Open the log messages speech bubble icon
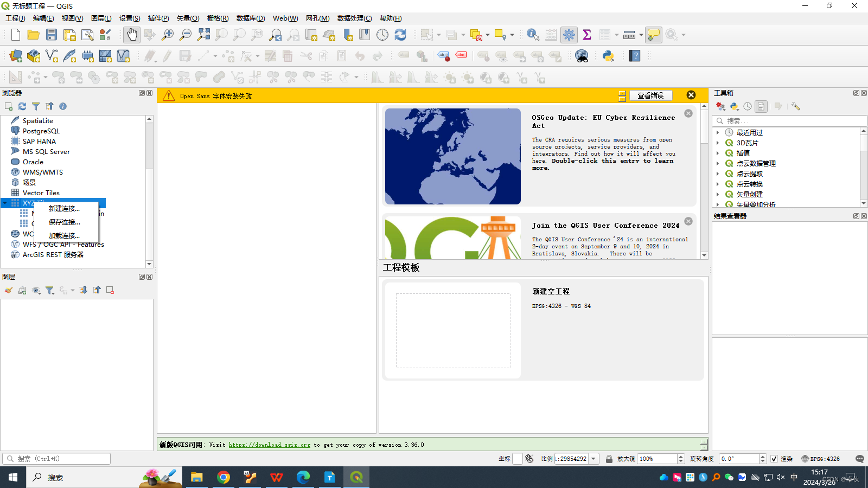The width and height of the screenshot is (868, 488). 859,459
